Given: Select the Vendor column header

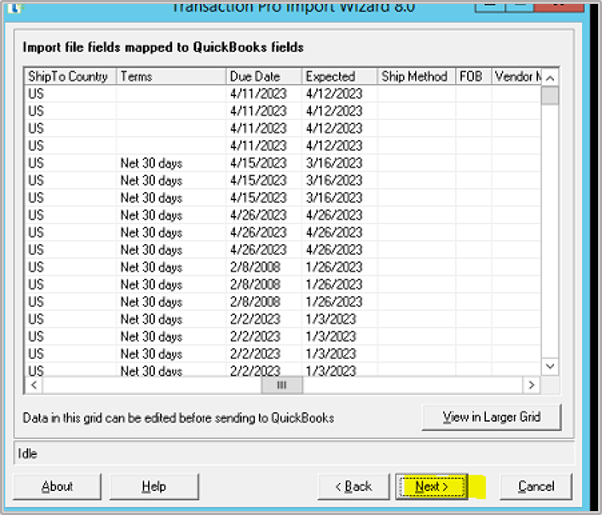Looking at the screenshot, I should pyautogui.click(x=517, y=76).
